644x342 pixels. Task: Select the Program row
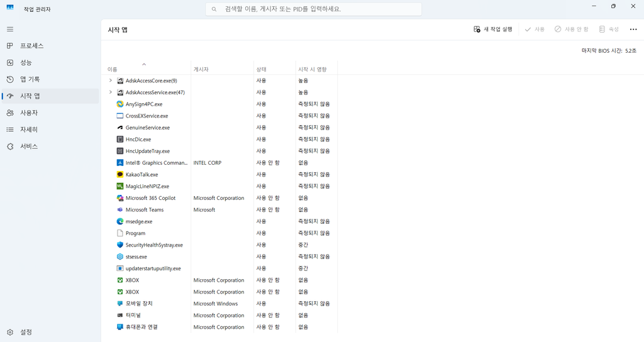coord(221,233)
